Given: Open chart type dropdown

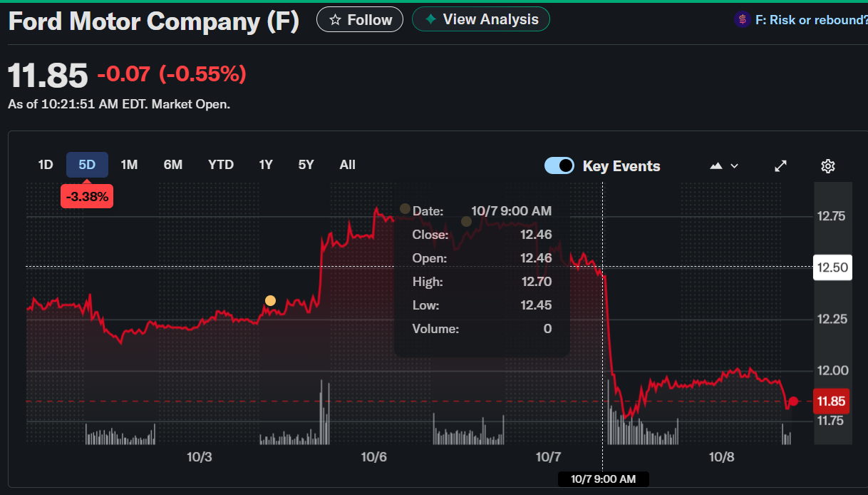Looking at the screenshot, I should 724,166.
